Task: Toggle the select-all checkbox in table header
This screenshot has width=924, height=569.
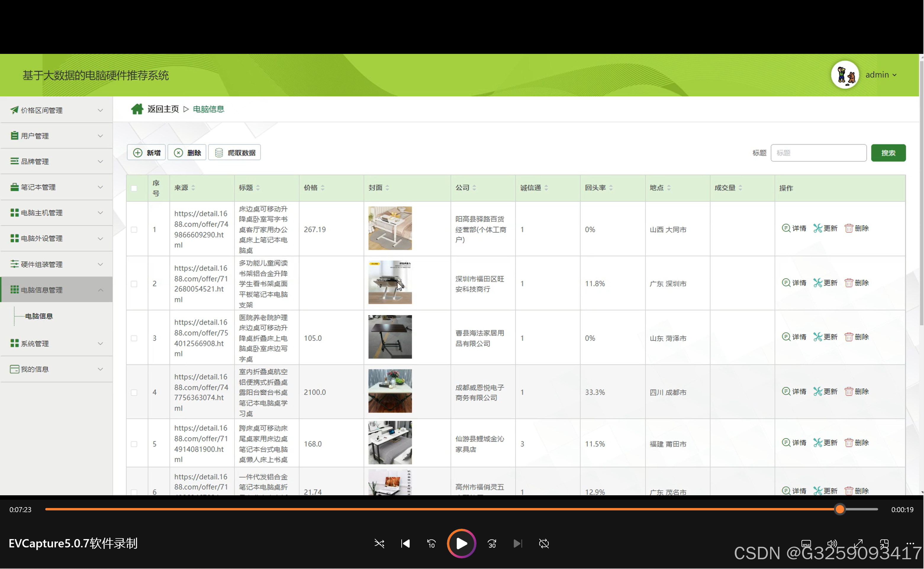Action: [134, 188]
